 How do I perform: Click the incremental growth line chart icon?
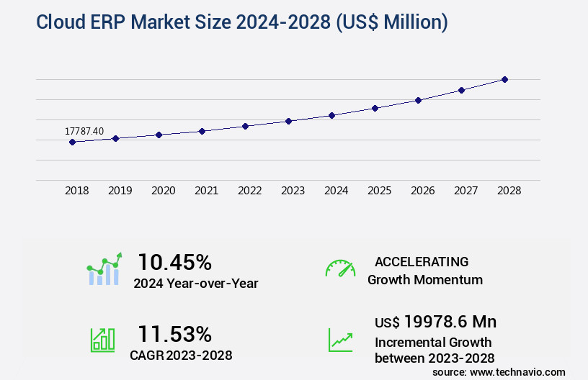click(340, 340)
